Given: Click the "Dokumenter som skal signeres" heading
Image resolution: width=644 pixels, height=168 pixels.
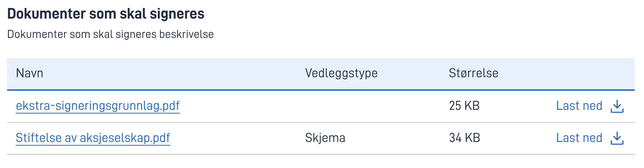Looking at the screenshot, I should pyautogui.click(x=106, y=14).
